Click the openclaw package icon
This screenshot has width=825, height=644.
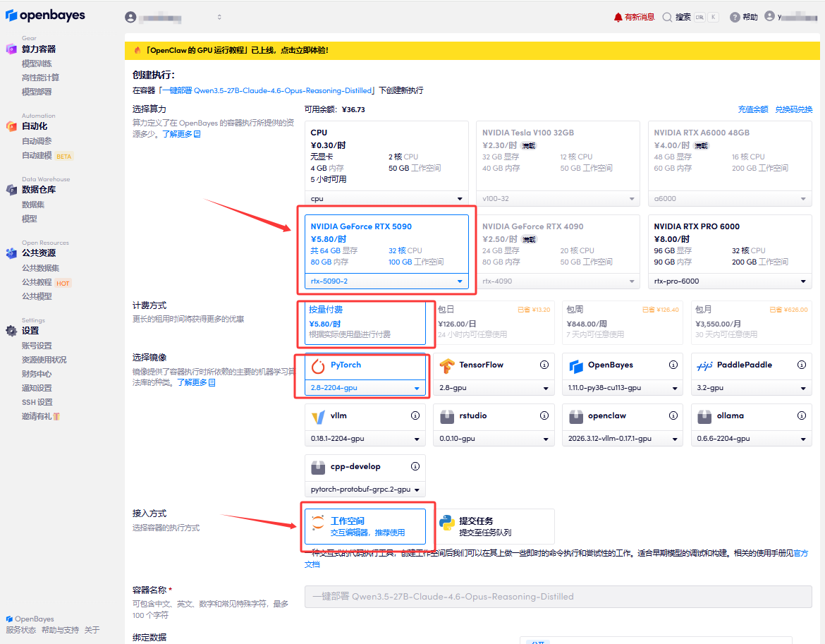coord(575,417)
